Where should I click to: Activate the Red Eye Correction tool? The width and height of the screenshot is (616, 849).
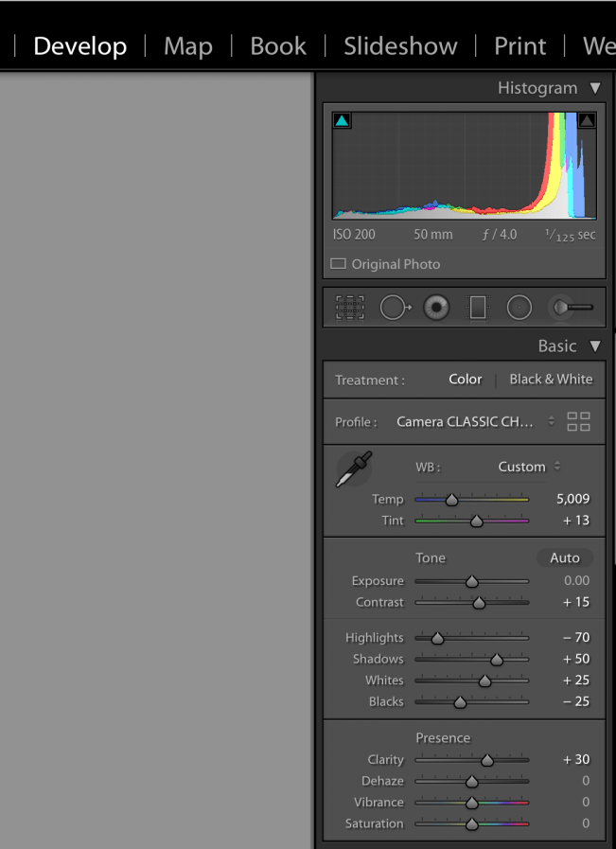click(436, 308)
